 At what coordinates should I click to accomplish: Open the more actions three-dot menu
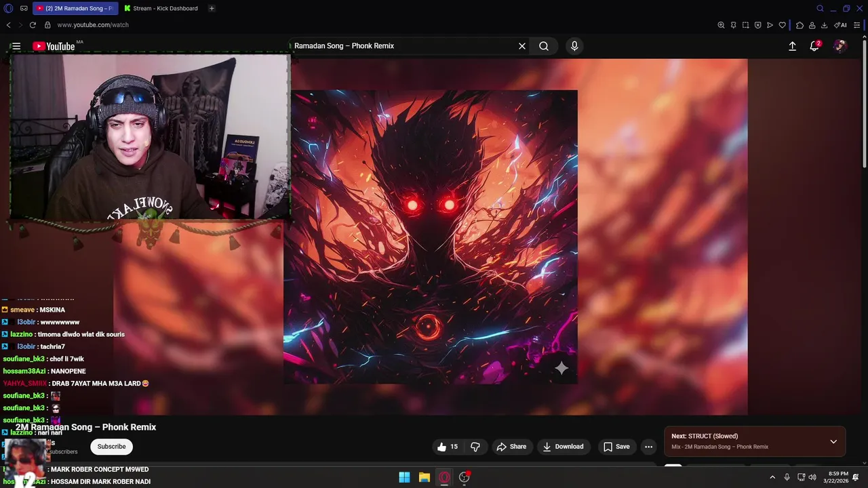[649, 447]
